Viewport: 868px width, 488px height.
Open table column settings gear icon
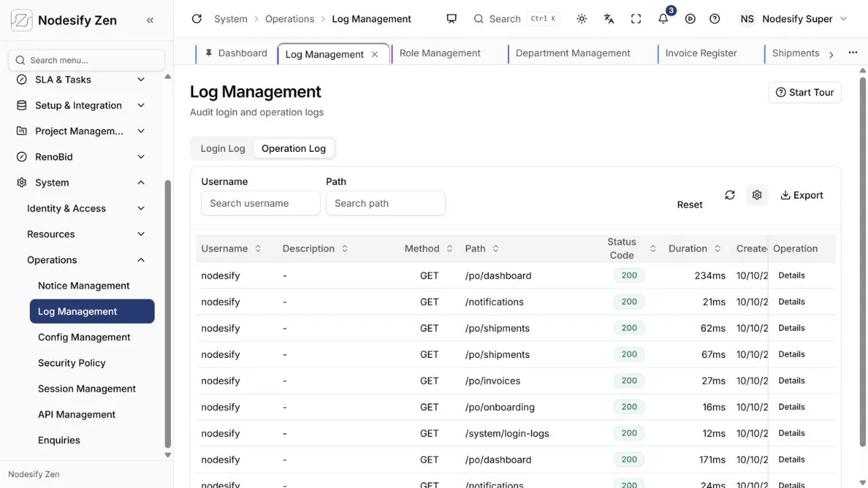(x=757, y=195)
